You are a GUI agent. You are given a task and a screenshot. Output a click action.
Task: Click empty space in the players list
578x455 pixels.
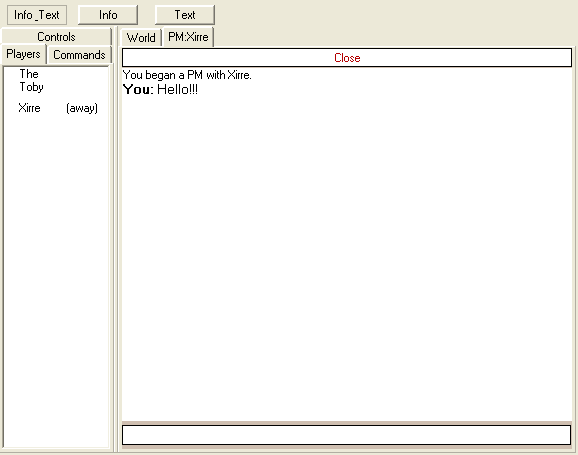(56, 277)
